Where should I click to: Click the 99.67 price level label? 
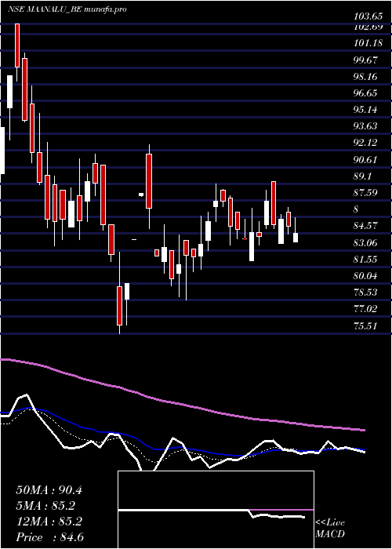pyautogui.click(x=365, y=60)
